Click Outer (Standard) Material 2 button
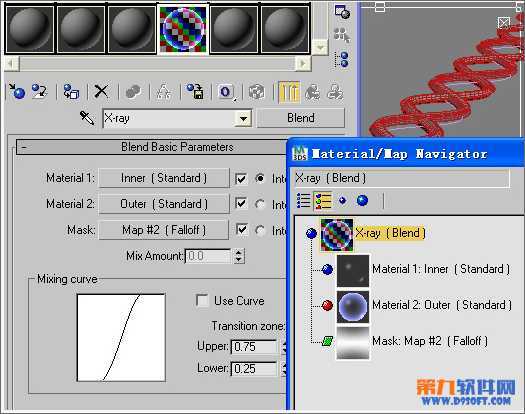Screen dimensions: 525x414 tap(164, 204)
